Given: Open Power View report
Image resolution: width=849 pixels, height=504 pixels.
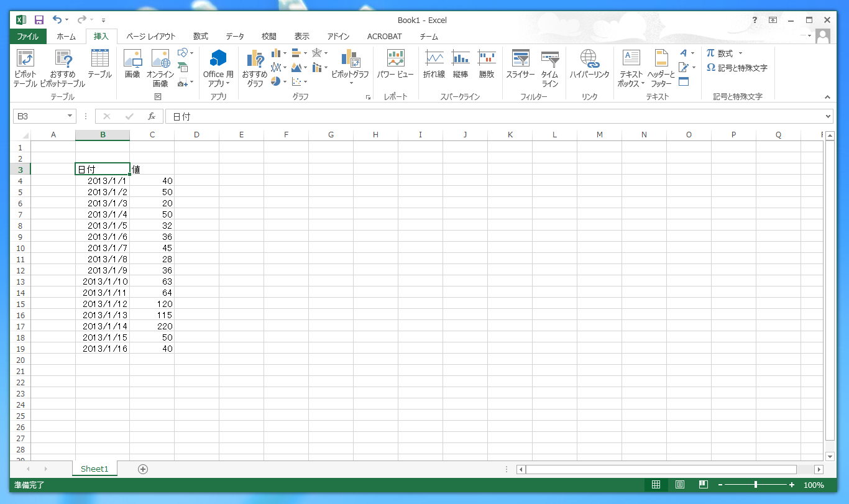Looking at the screenshot, I should point(395,64).
